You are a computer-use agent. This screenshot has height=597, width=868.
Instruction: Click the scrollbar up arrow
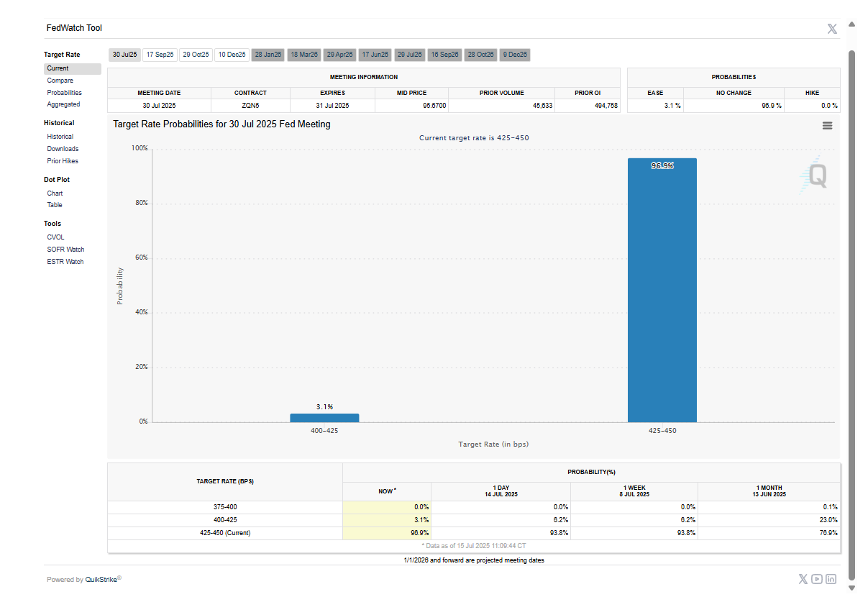(851, 24)
